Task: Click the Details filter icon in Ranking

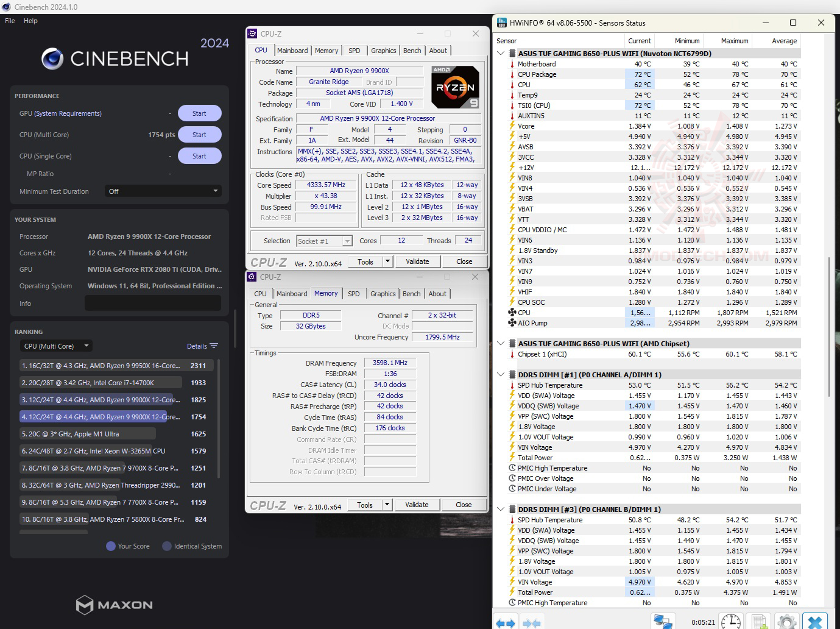Action: point(213,346)
